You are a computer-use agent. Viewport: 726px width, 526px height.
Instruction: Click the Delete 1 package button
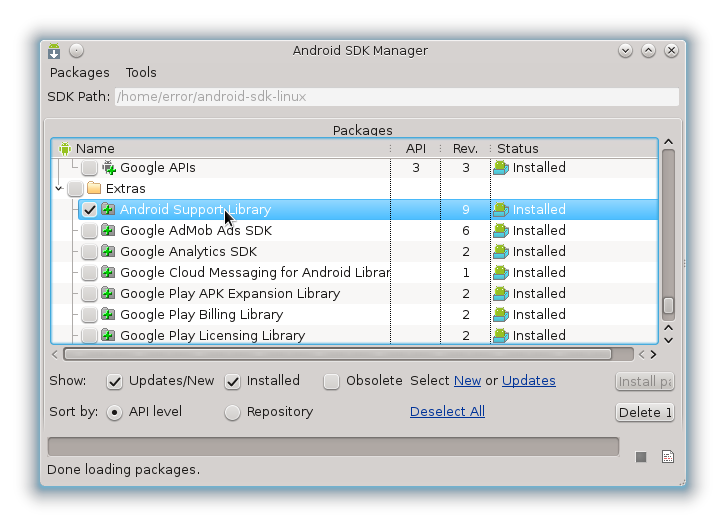pyautogui.click(x=645, y=412)
